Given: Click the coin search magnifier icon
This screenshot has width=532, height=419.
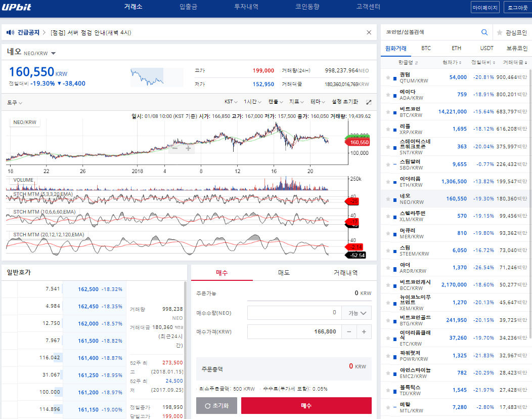Looking at the screenshot, I should 484,32.
